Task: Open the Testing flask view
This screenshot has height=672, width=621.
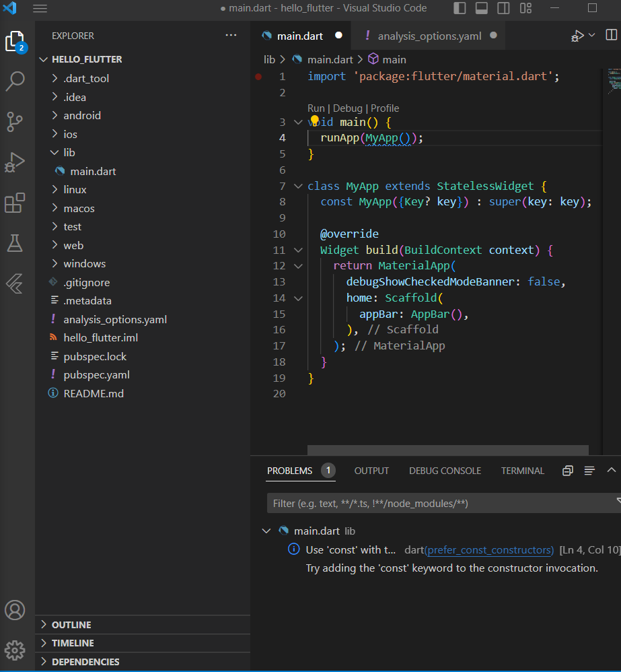Action: pos(15,243)
